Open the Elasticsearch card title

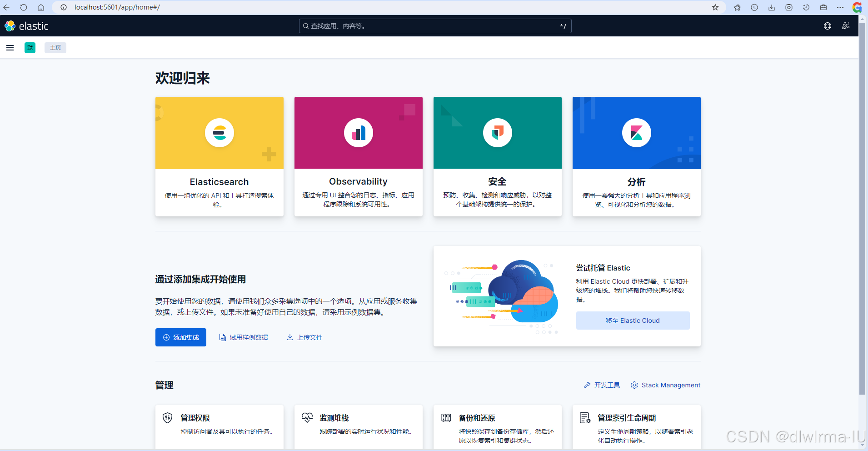click(219, 182)
